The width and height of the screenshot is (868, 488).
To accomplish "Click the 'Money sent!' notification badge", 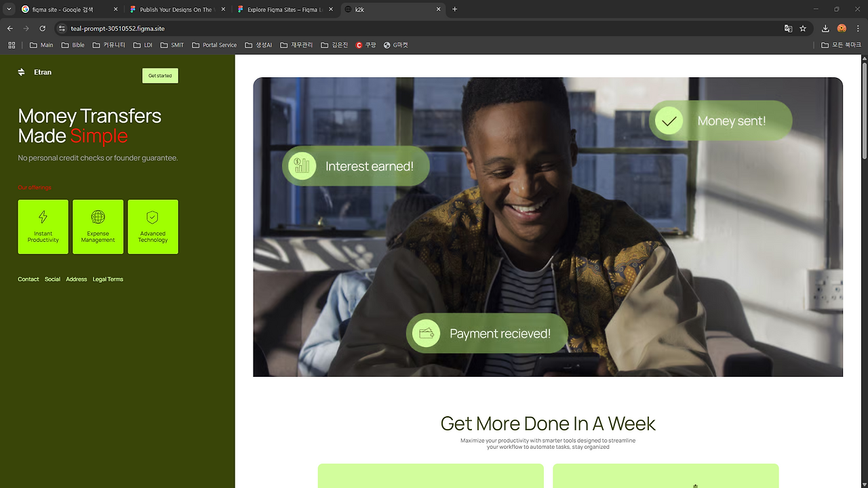I will [720, 121].
